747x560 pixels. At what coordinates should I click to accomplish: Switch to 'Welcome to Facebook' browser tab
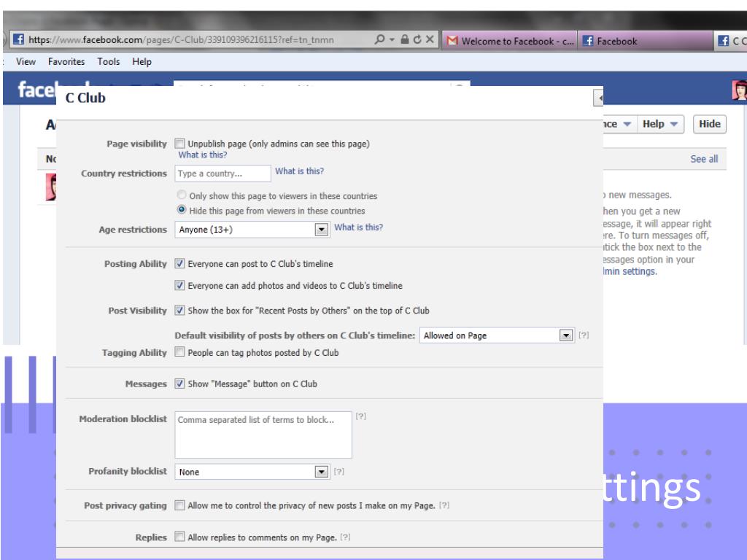pos(510,41)
